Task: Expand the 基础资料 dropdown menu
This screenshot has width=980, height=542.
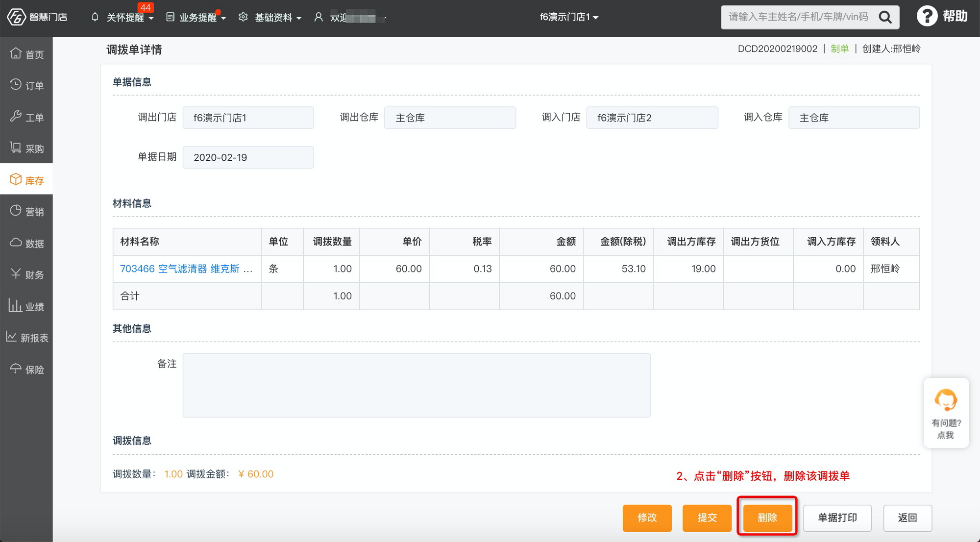Action: (299, 18)
